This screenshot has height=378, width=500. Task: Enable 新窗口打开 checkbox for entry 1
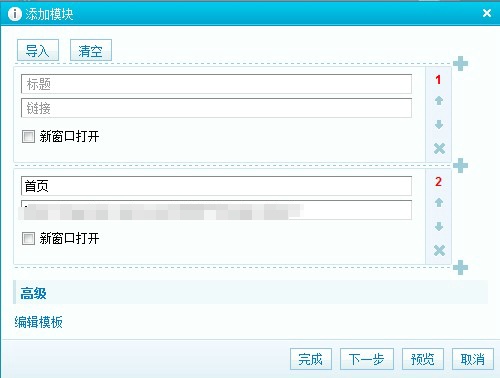(28, 137)
